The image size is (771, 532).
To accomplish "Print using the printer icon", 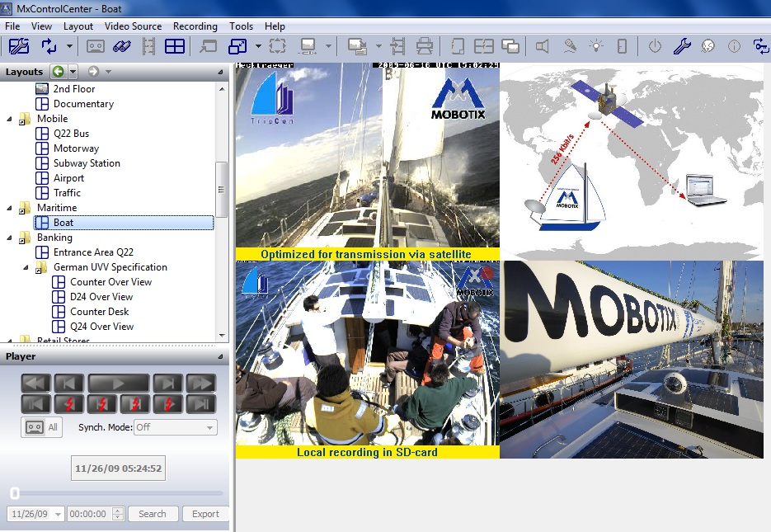I will click(425, 47).
